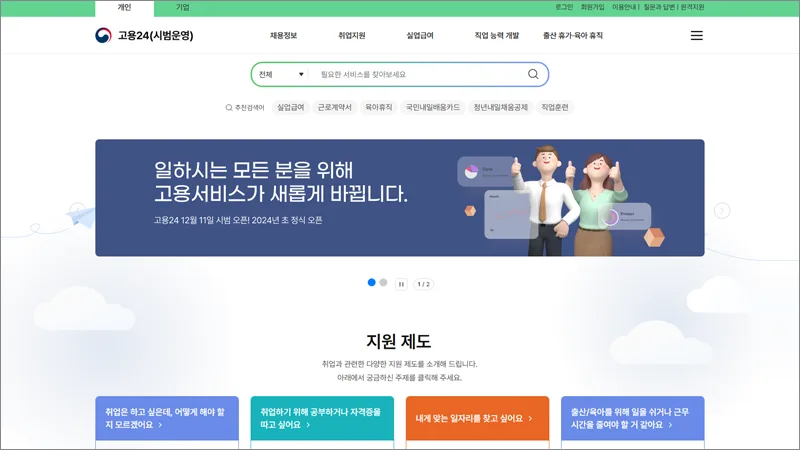Viewport: 800px width, 450px height.
Task: Open the 채용정보 menu
Action: click(x=283, y=35)
